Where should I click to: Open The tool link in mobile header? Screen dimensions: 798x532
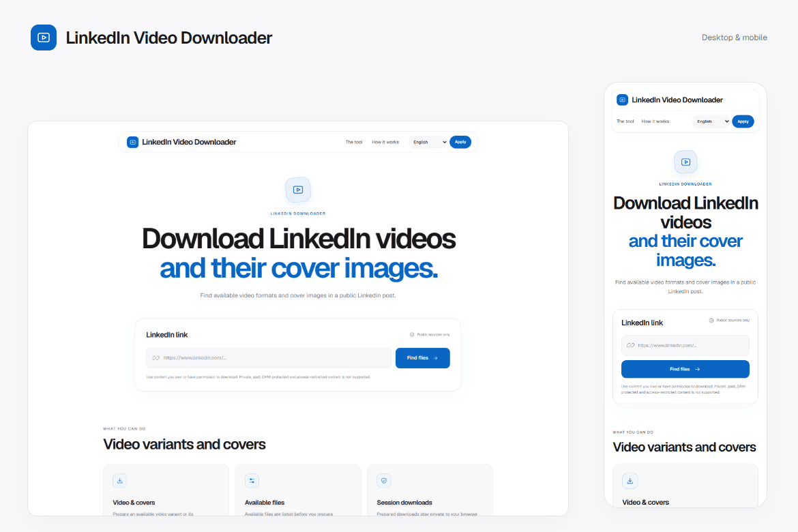[x=625, y=121]
